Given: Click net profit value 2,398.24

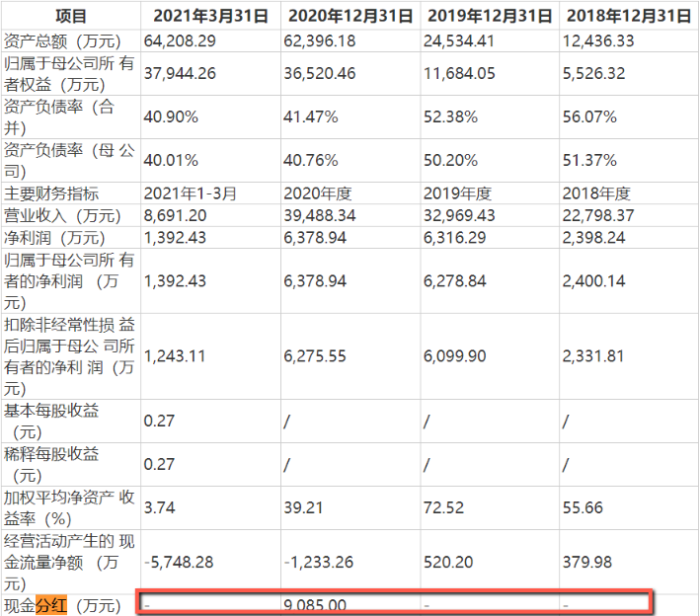Looking at the screenshot, I should point(593,238).
